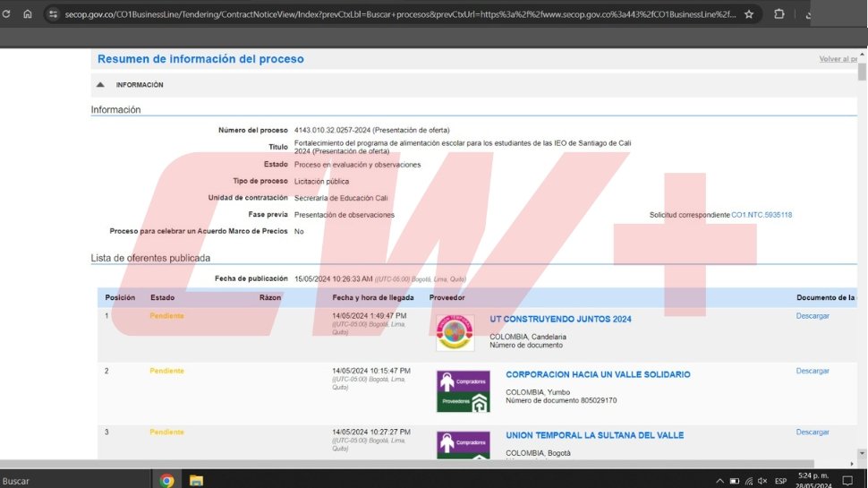Click Pendiente status in row 2

click(166, 371)
